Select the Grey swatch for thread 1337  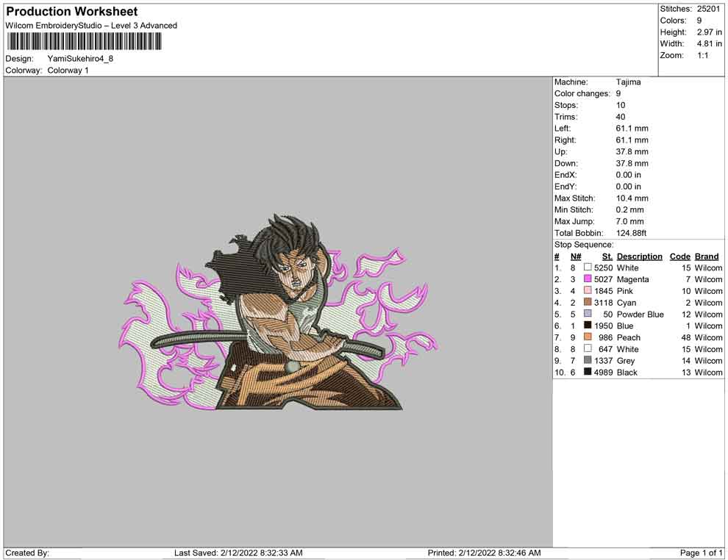pyautogui.click(x=588, y=360)
